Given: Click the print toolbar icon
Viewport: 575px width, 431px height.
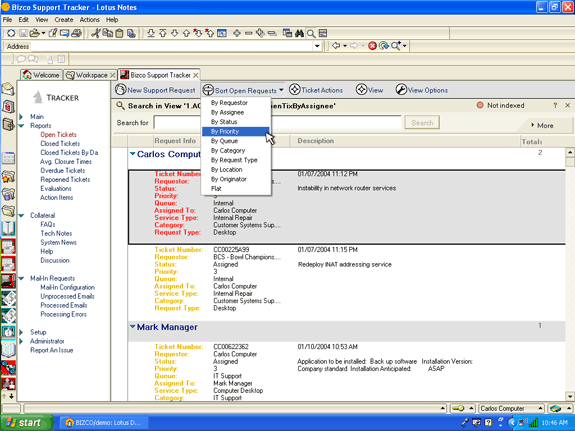Looking at the screenshot, I should pos(76,33).
